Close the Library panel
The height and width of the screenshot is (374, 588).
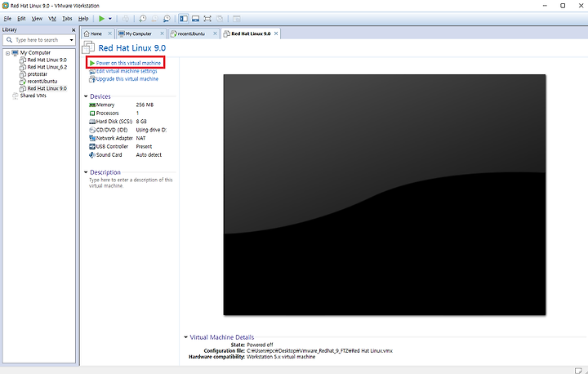(73, 29)
